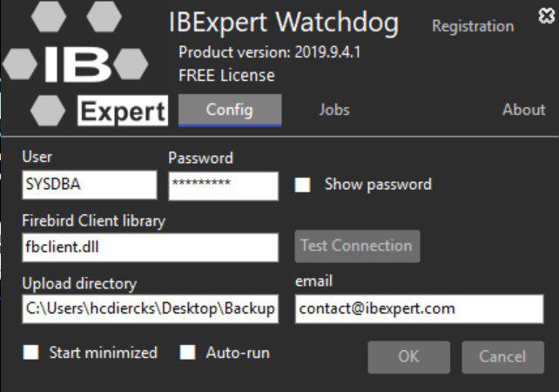
Task: Click the Test Connection button
Action: [357, 247]
